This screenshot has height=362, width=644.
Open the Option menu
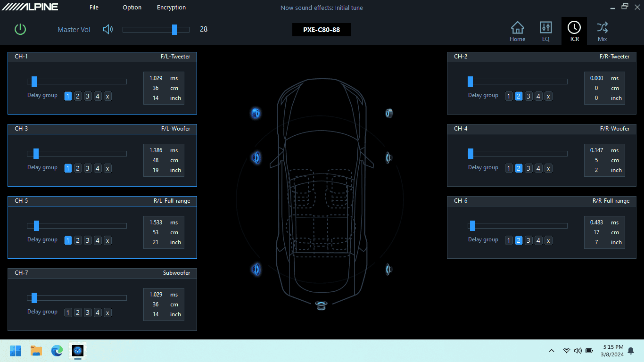(132, 7)
